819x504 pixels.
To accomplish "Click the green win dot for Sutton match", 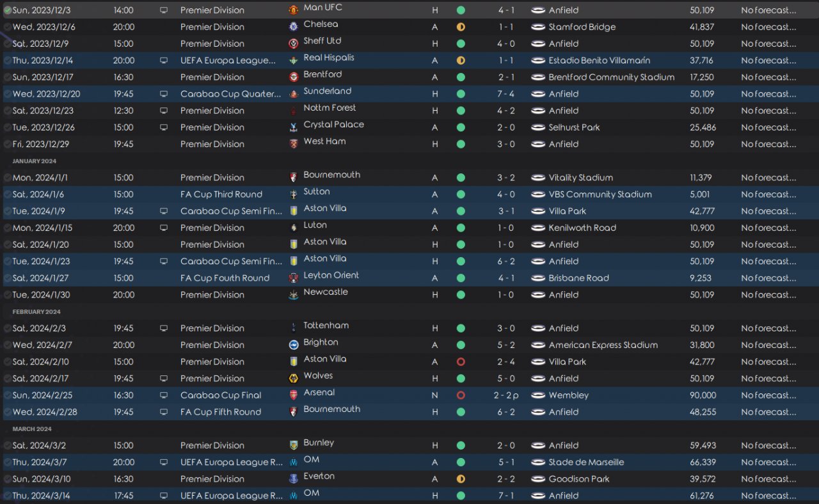I will click(x=461, y=194).
